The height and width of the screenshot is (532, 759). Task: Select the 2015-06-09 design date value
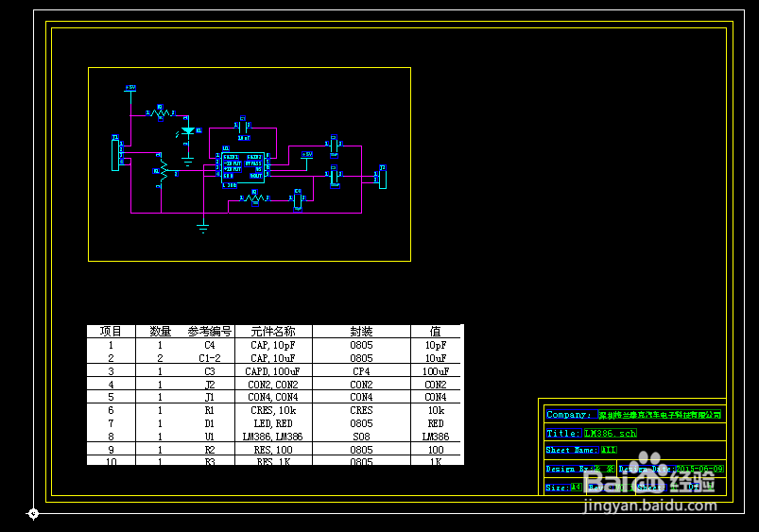[x=699, y=469]
